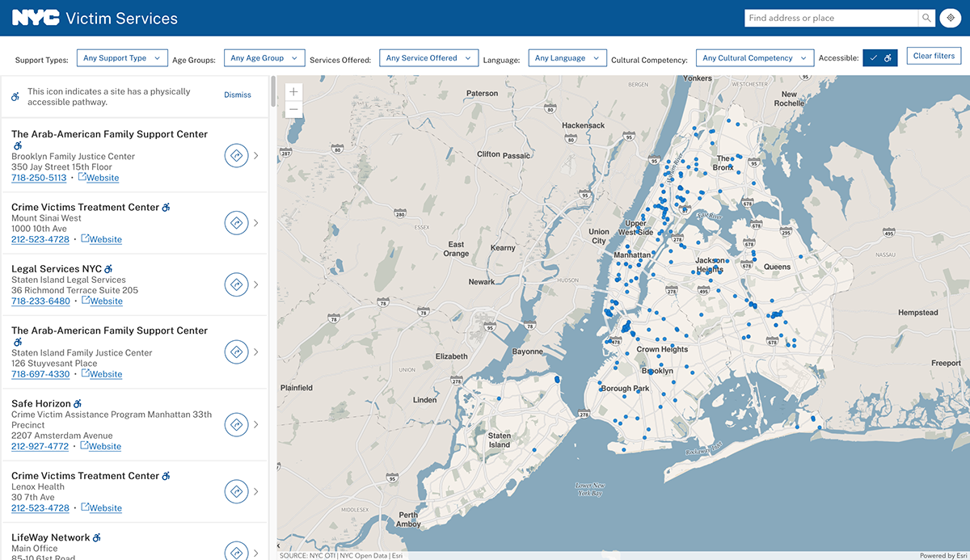Toggle the Accessible filter

coord(880,58)
